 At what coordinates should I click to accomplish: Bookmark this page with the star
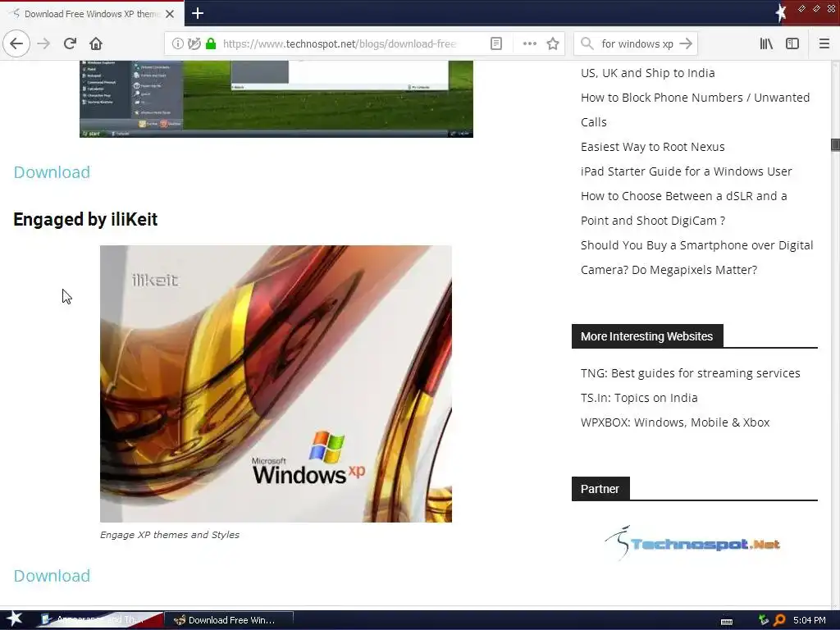[x=553, y=44]
